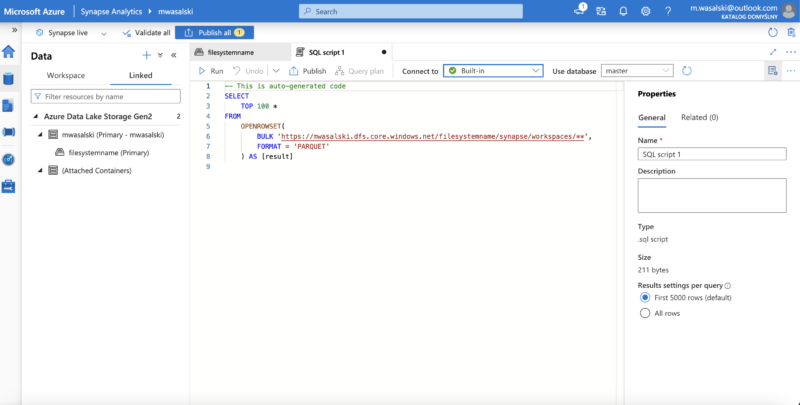This screenshot has width=800, height=405.
Task: Click the Monitor hub icon
Action: click(8, 159)
